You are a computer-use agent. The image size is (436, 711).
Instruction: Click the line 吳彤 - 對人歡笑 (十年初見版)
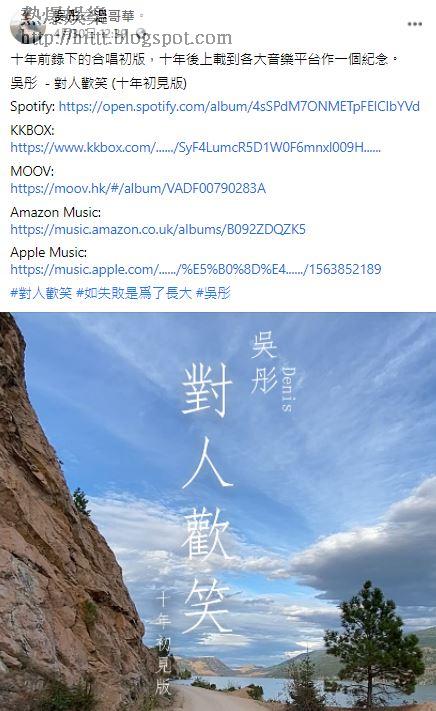coord(98,83)
